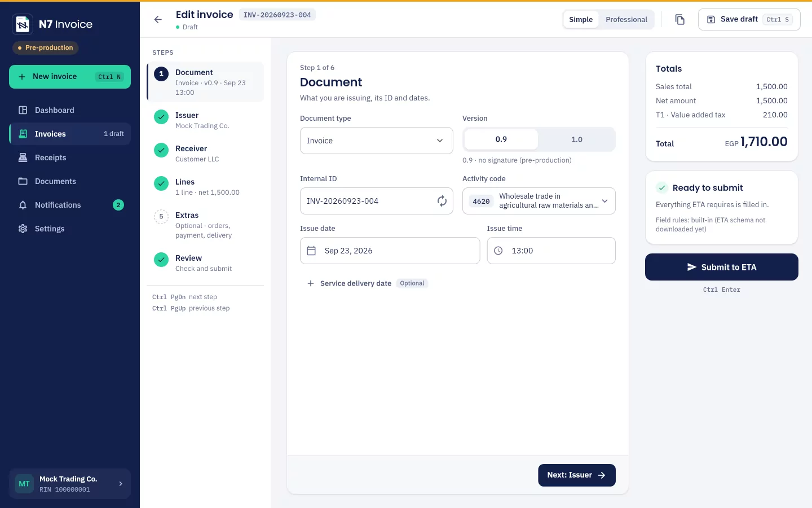Click the Dashboard grid icon
Image resolution: width=812 pixels, height=508 pixels.
[x=23, y=110]
